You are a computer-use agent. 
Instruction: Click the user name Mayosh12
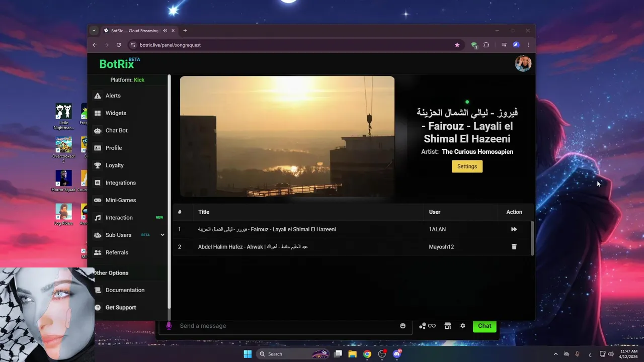(441, 247)
